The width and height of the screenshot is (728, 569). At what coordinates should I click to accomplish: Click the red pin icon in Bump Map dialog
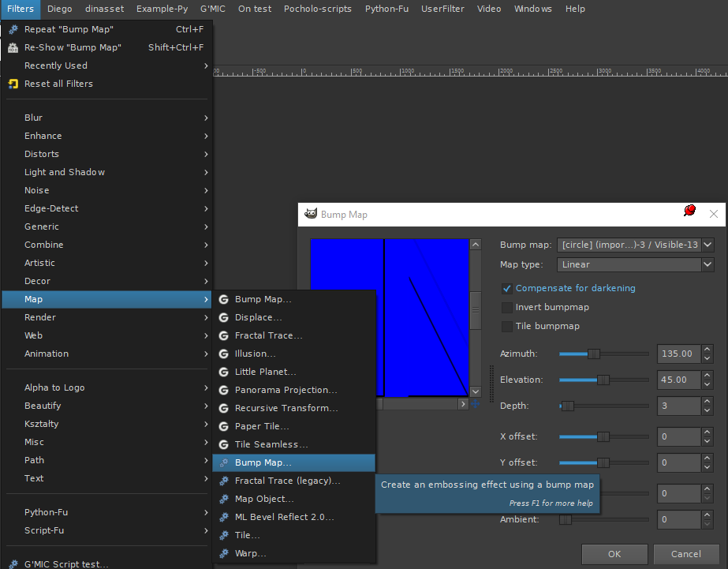click(690, 211)
